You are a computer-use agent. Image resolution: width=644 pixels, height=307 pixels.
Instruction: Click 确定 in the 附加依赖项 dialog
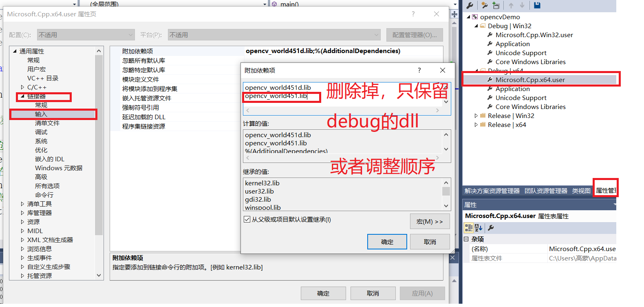click(x=387, y=242)
